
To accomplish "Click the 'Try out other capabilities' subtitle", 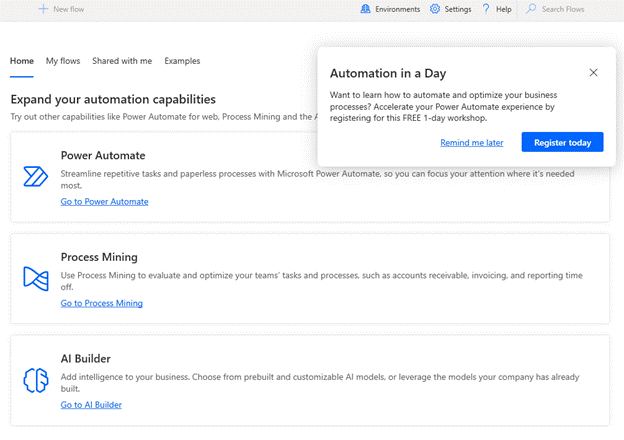I will (164, 117).
